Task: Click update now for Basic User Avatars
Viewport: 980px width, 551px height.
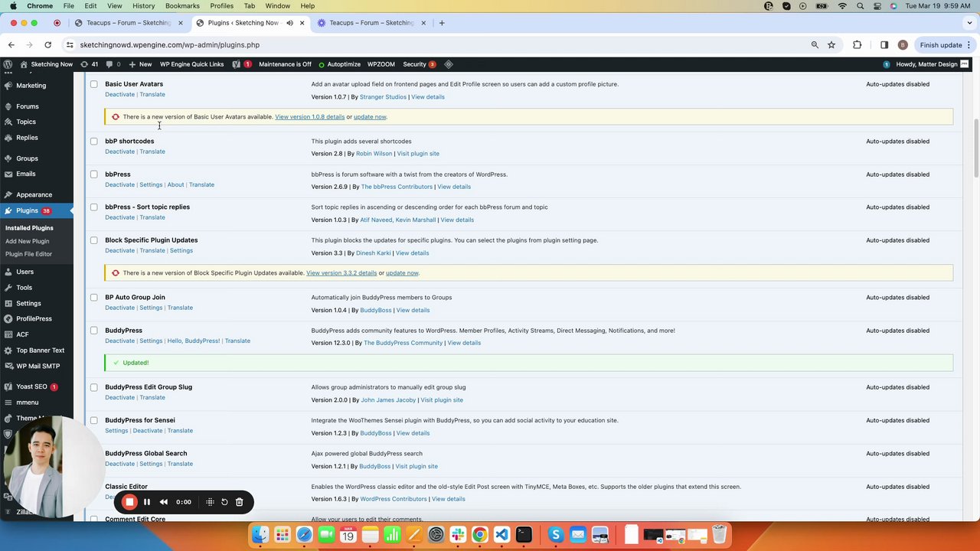Action: (370, 117)
